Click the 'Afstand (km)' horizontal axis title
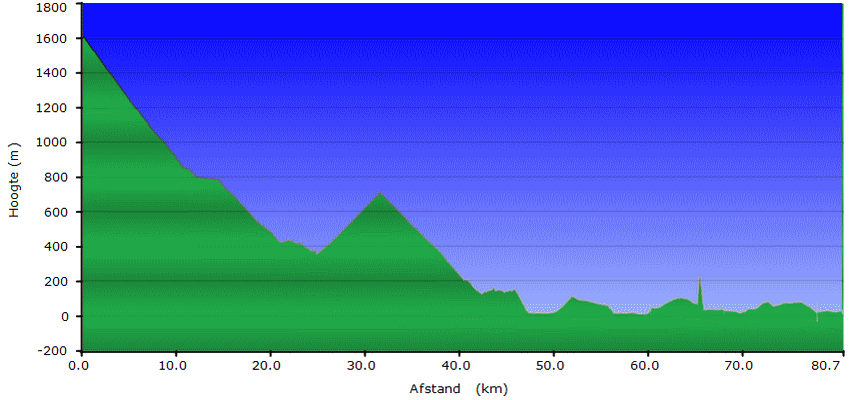The width and height of the screenshot is (850, 400). coord(459,387)
